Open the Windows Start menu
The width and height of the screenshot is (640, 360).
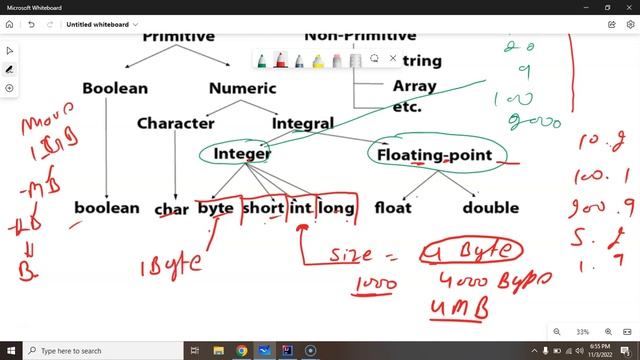click(11, 351)
